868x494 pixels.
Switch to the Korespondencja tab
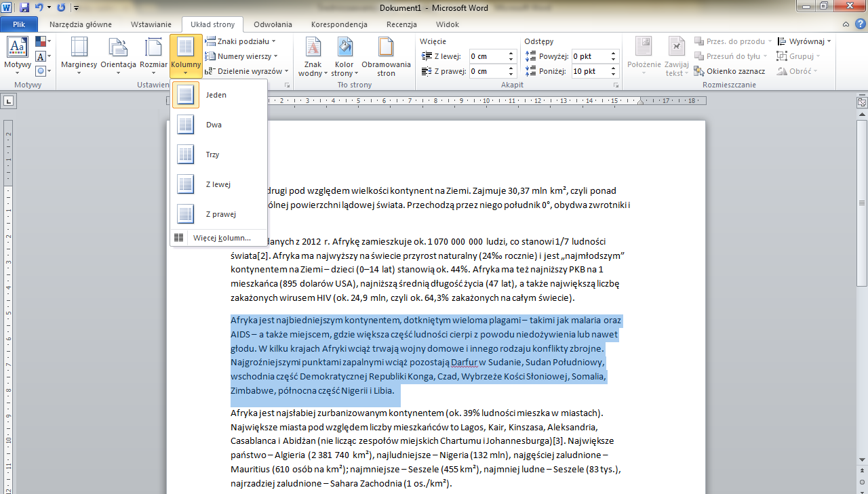pos(339,24)
